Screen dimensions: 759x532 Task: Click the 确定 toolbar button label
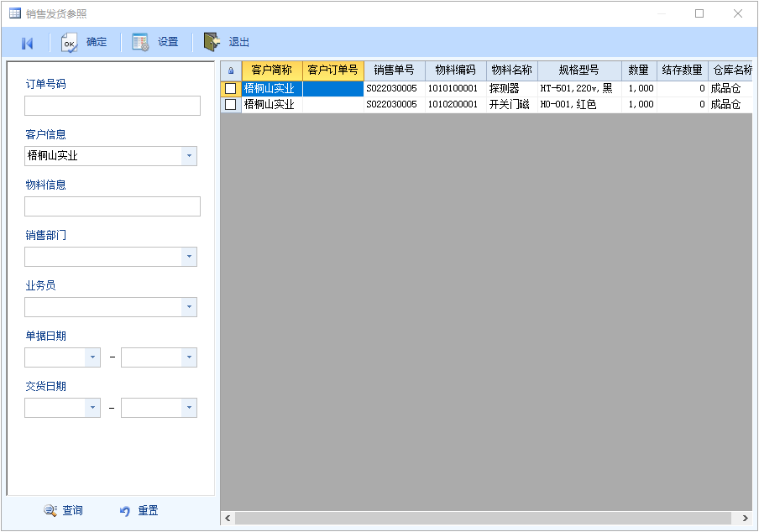tap(97, 42)
